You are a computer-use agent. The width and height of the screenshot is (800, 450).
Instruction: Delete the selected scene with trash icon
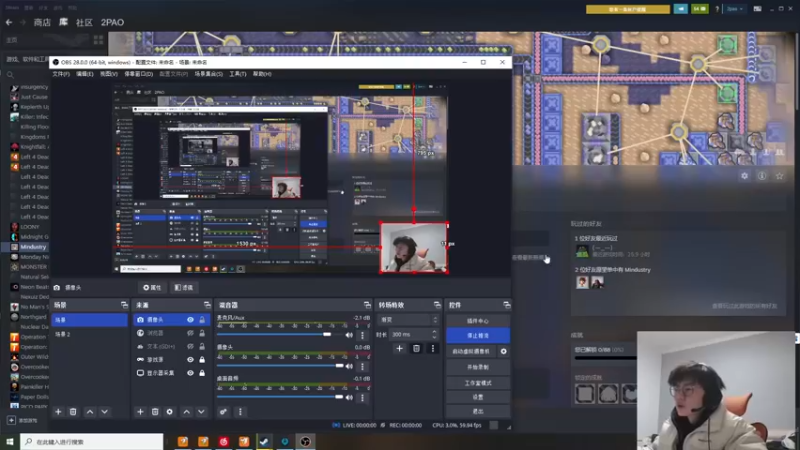click(x=73, y=412)
